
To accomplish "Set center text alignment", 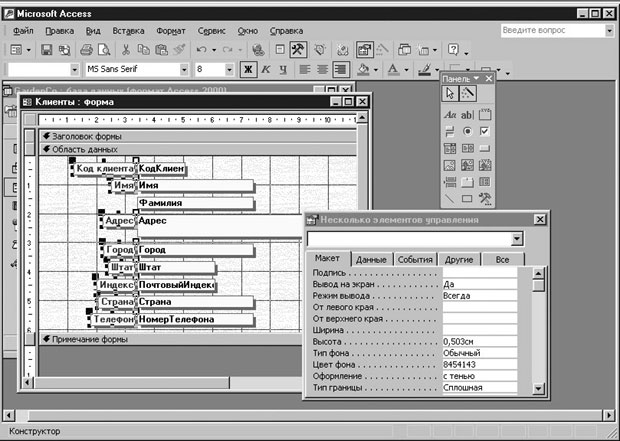I will point(322,70).
